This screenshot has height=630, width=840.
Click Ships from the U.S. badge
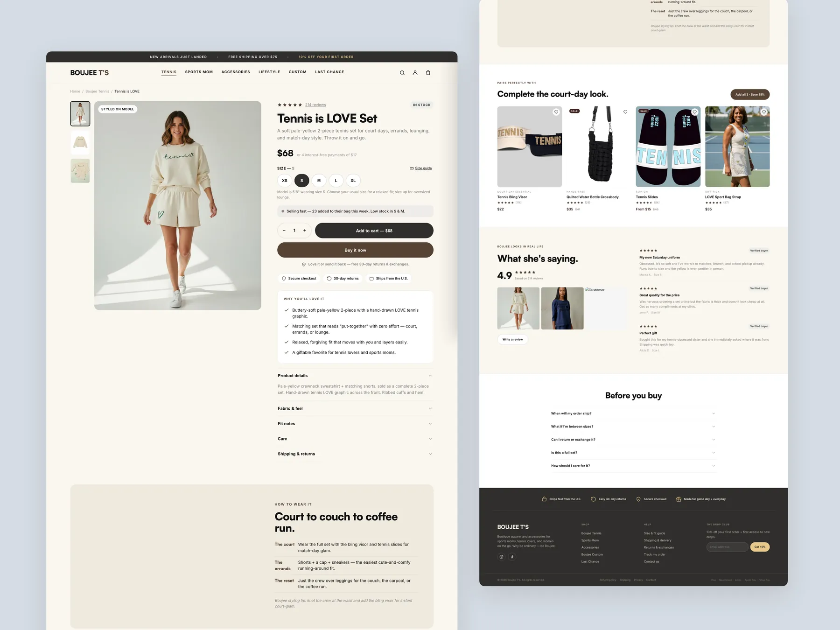point(389,279)
